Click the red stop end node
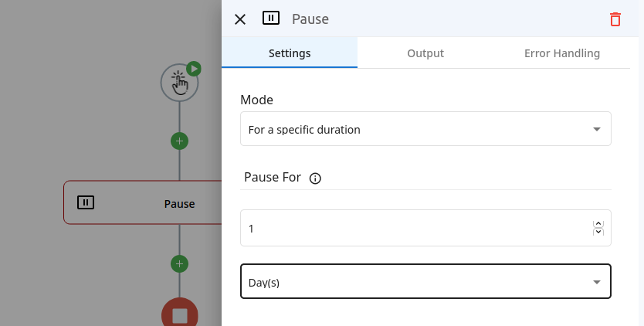This screenshot has height=326, width=644. coord(179,315)
